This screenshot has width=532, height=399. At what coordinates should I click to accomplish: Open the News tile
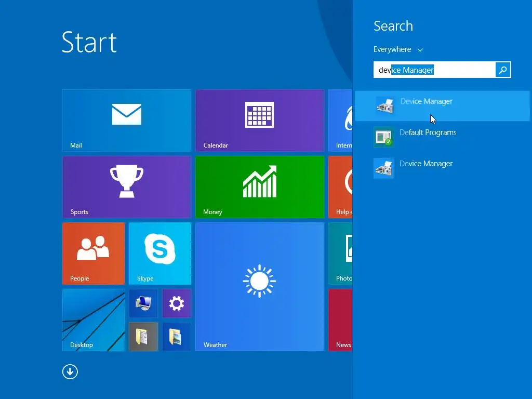click(x=340, y=320)
